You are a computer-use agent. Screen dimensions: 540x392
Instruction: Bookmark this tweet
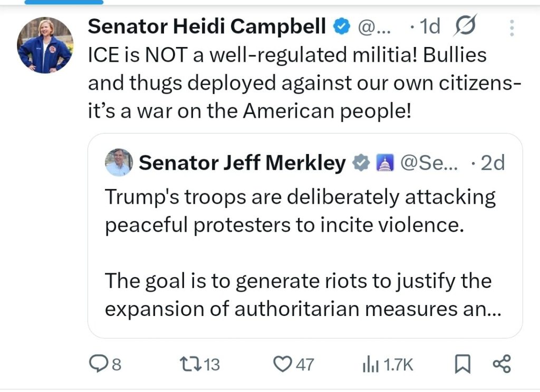click(x=462, y=364)
